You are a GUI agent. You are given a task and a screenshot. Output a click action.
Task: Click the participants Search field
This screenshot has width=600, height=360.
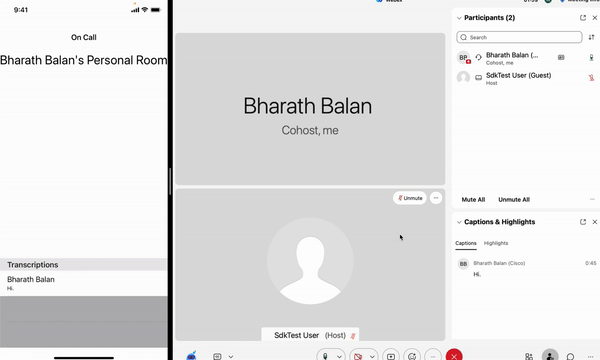[519, 37]
